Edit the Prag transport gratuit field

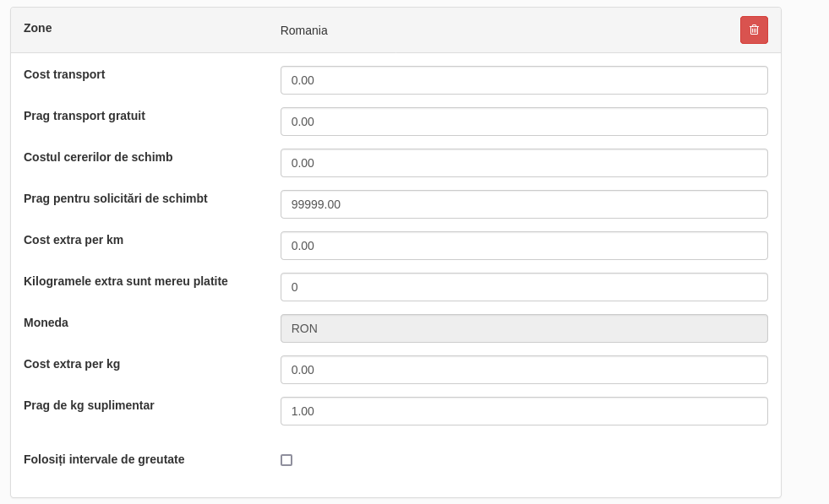click(524, 122)
